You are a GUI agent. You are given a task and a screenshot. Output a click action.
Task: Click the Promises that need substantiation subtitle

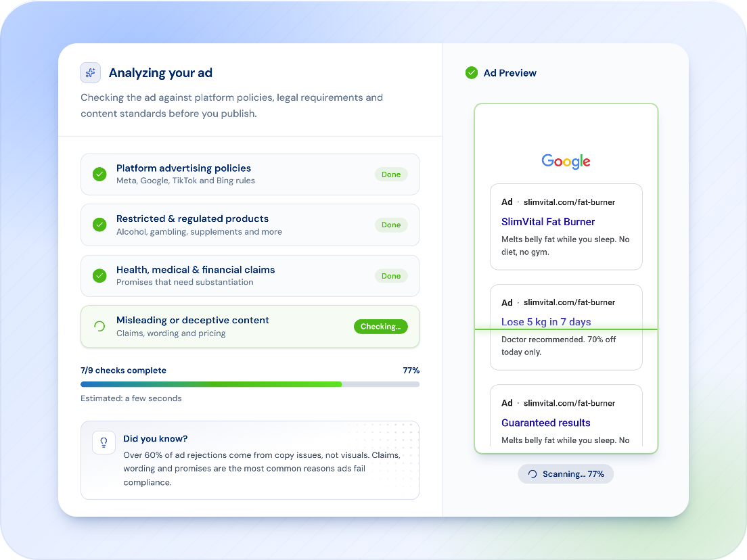click(x=185, y=282)
